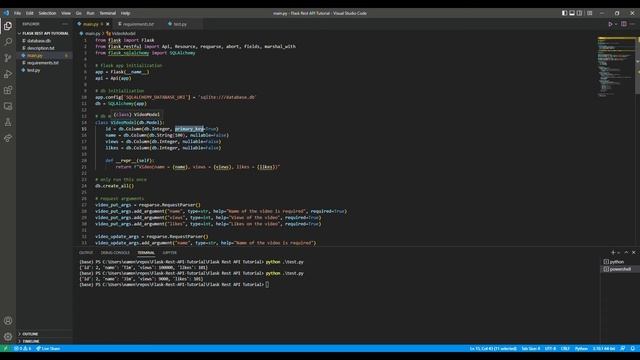
Task: Click VideoModel symbol in breadcrumb
Action: 121,33
